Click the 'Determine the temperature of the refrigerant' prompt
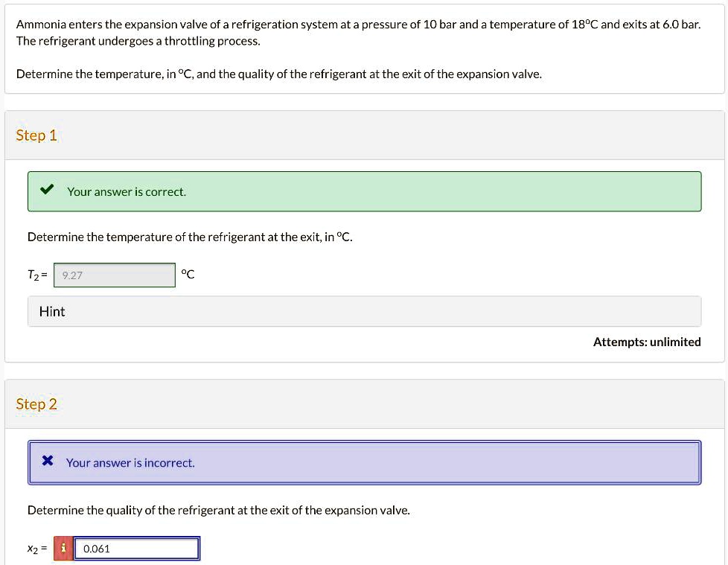Image resolution: width=728 pixels, height=565 pixels. click(x=191, y=237)
